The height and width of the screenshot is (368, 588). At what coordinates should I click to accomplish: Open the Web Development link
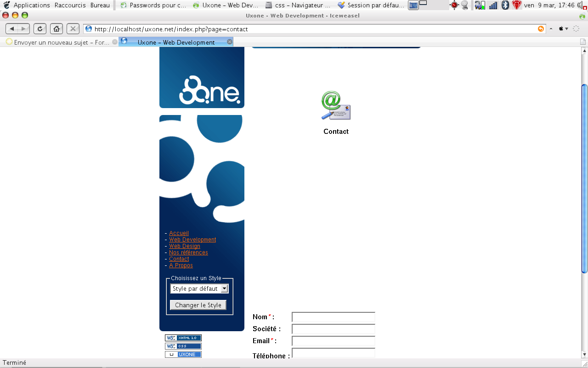(192, 240)
